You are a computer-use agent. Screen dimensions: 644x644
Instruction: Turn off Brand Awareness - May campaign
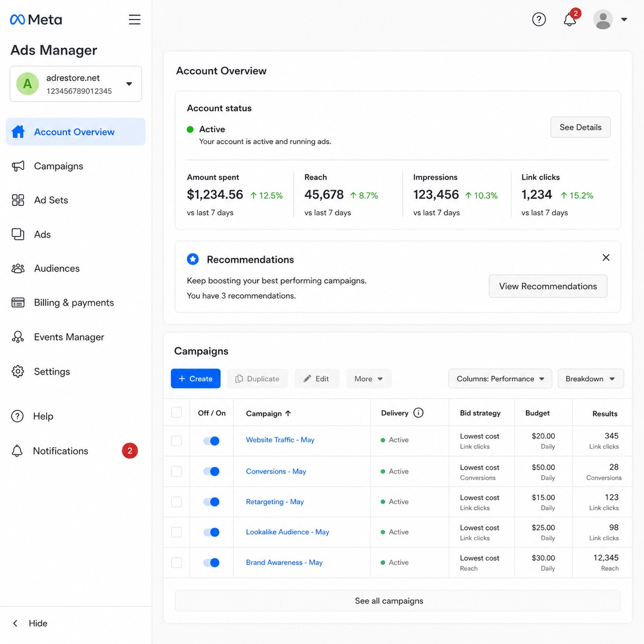click(212, 562)
